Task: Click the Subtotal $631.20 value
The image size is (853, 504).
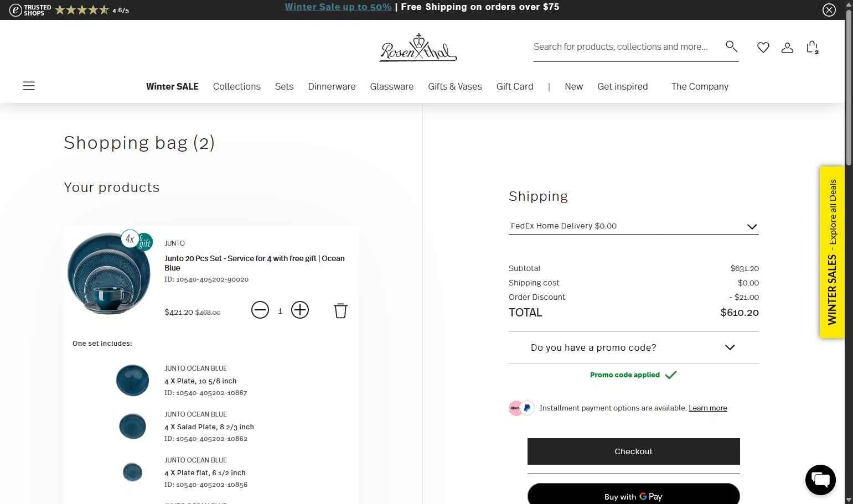Action: click(745, 268)
